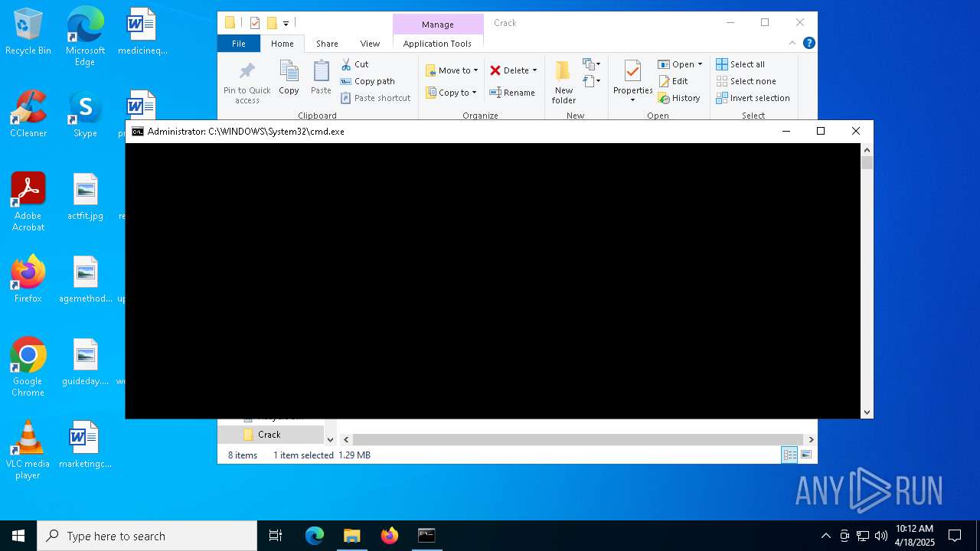Click Explorer horizontal scrollbar right arrow

tap(811, 439)
